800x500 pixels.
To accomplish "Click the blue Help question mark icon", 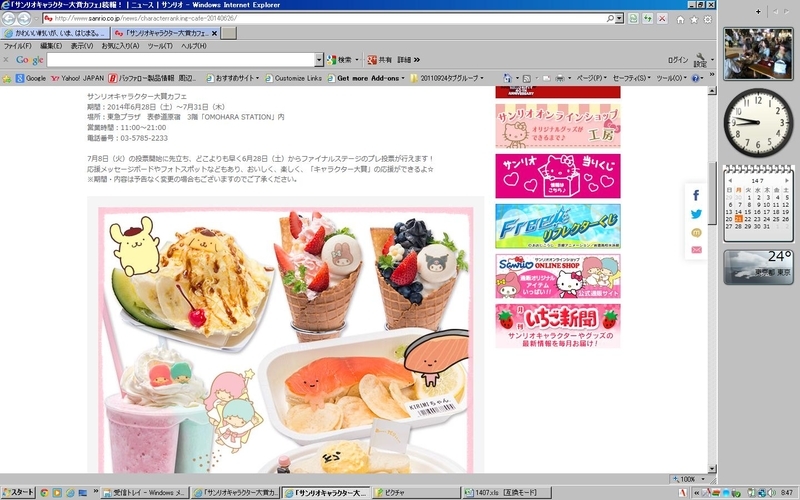I will pos(695,79).
